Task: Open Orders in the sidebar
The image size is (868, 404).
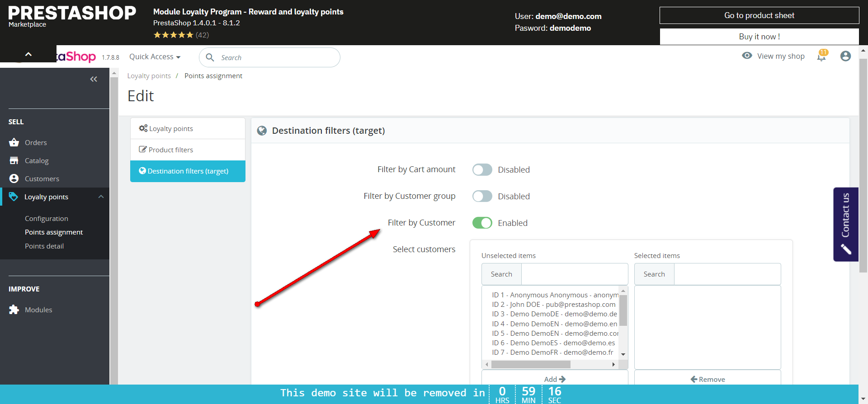Action: 36,142
